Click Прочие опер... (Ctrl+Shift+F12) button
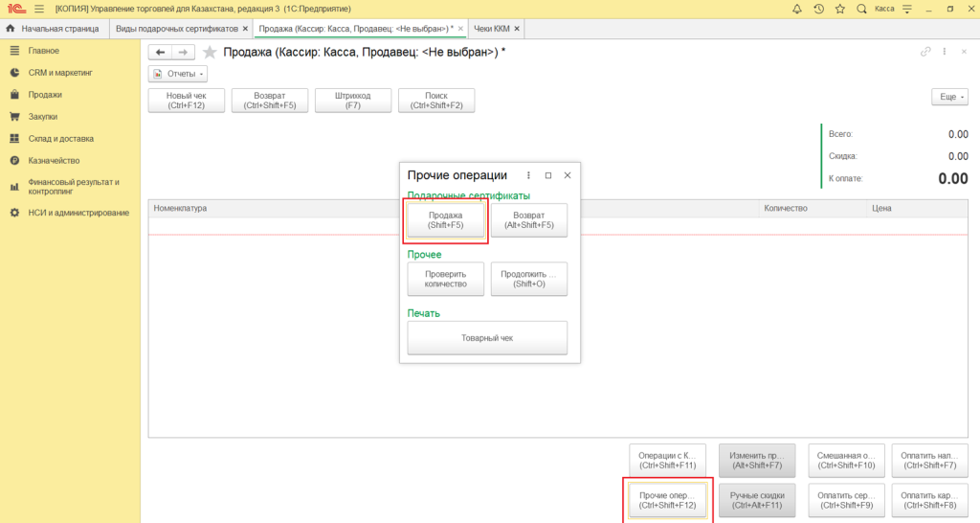Viewport: 980px width, 523px height. coord(667,500)
